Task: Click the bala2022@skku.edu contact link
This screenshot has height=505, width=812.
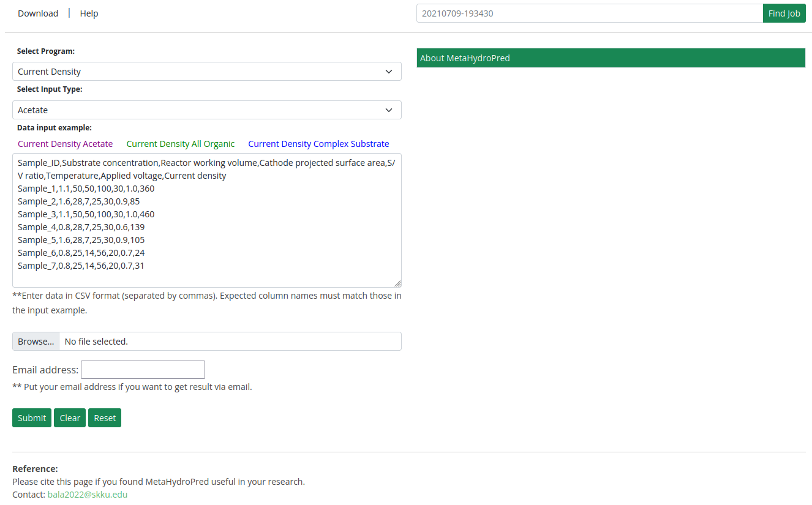Action: tap(88, 495)
